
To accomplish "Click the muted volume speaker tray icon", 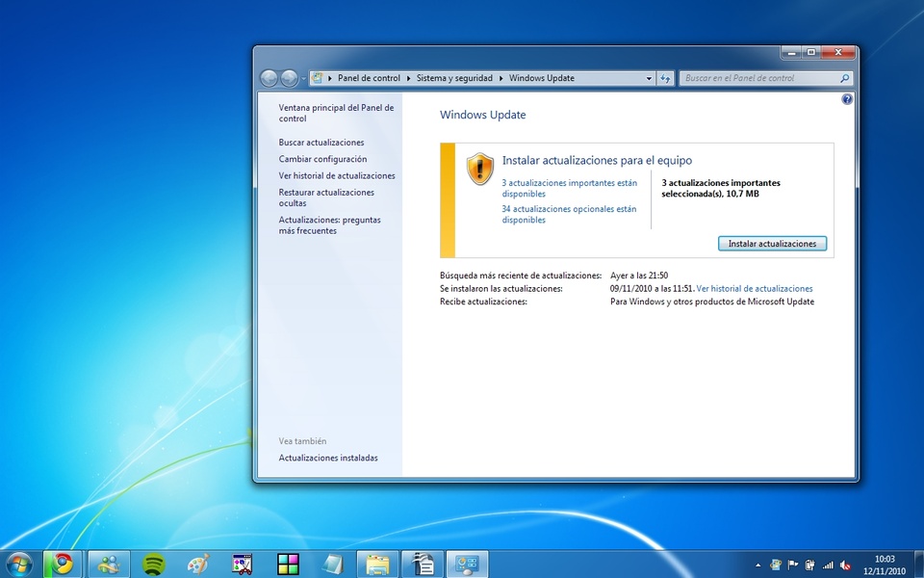I will click(844, 565).
